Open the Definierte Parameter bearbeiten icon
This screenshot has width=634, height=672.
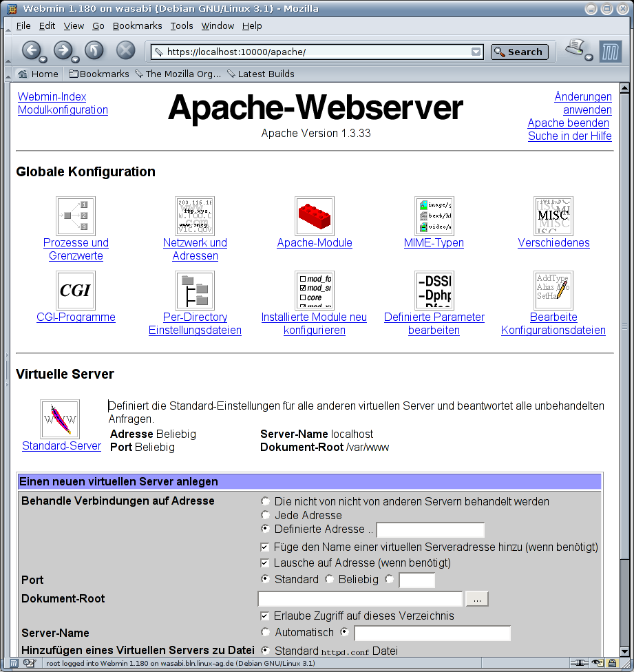434,290
